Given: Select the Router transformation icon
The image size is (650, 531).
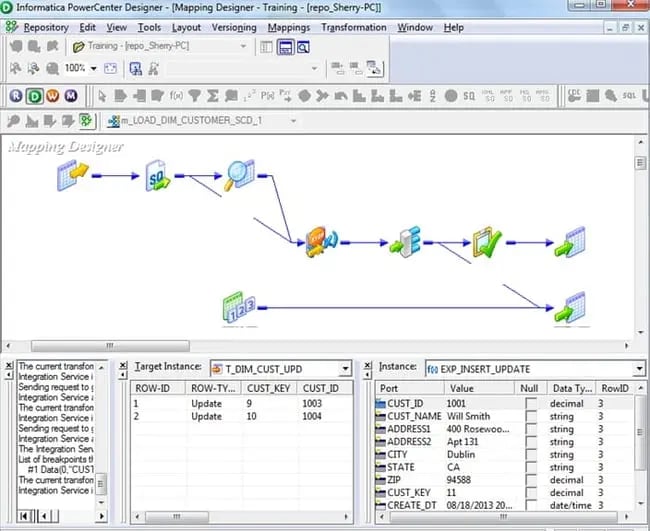Looking at the screenshot, I should [405, 242].
